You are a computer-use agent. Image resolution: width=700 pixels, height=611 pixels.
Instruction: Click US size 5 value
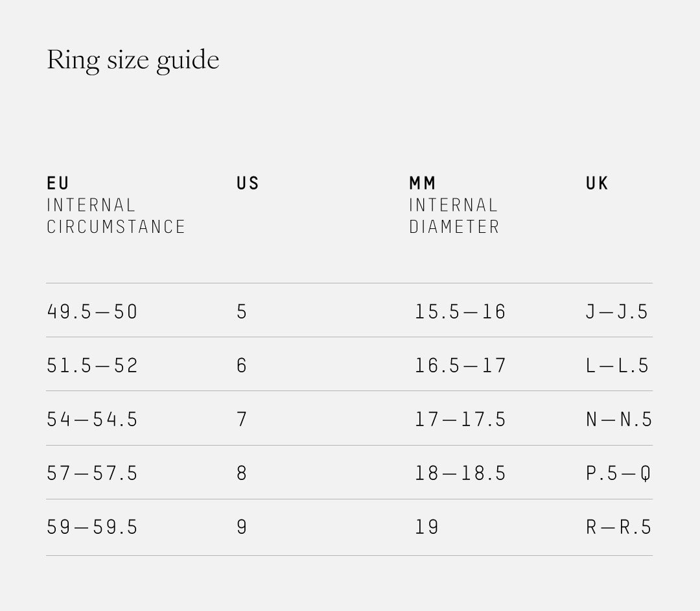242,312
